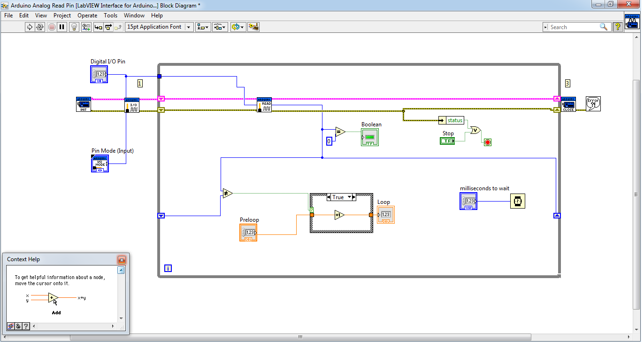Click the red loop stop condition terminal

coord(488,142)
